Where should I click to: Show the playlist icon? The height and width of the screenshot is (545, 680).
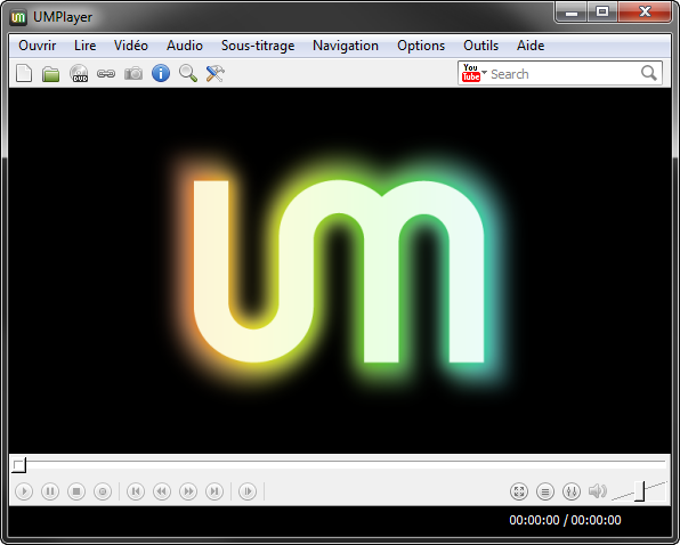[545, 491]
